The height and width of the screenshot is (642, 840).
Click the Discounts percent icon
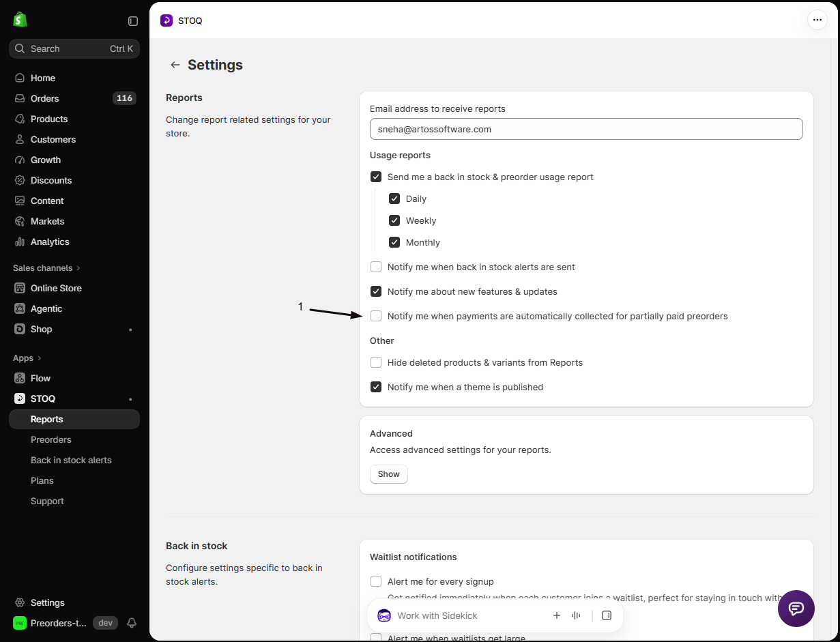tap(20, 180)
